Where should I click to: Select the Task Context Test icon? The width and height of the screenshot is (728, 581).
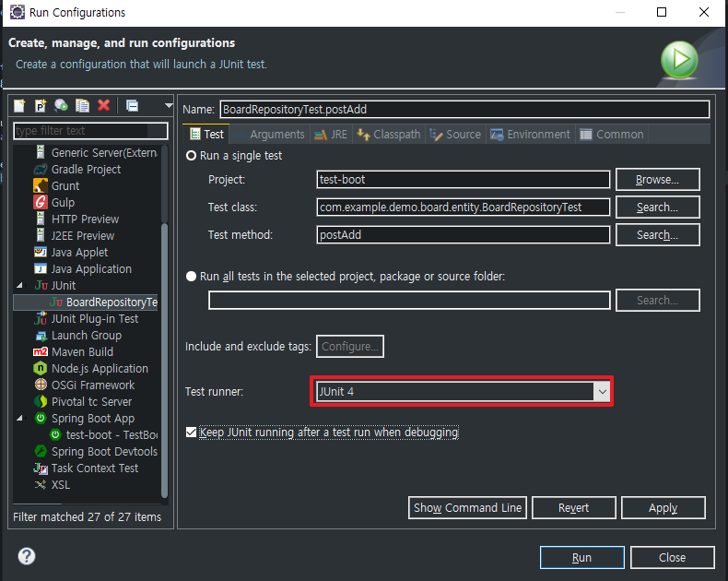click(41, 468)
